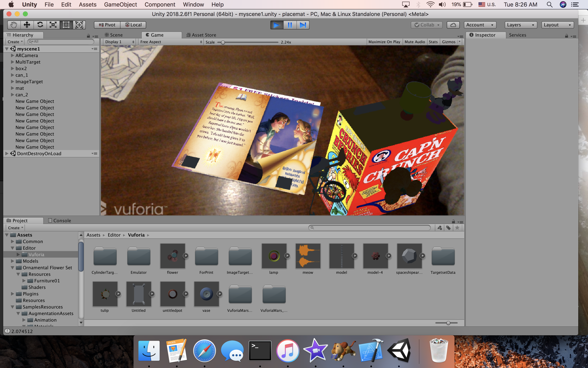
Task: Stop play mode with Play button
Action: tap(277, 25)
